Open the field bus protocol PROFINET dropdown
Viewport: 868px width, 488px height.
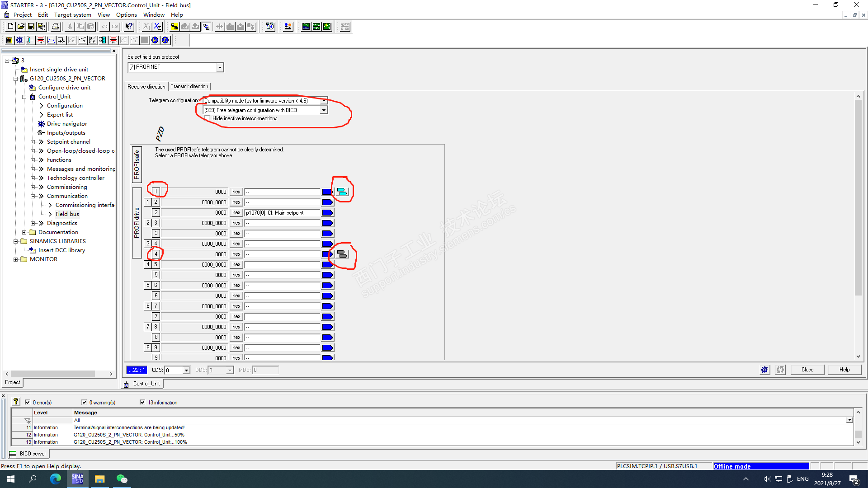click(x=220, y=67)
